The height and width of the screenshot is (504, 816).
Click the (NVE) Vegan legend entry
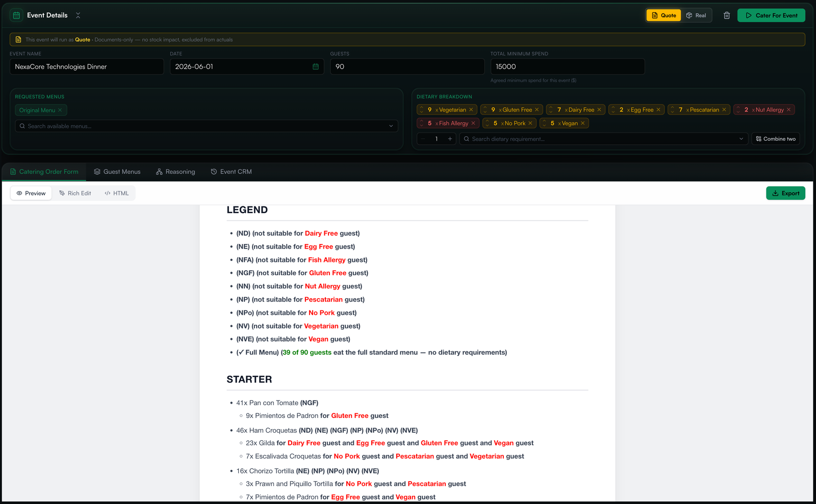click(293, 339)
